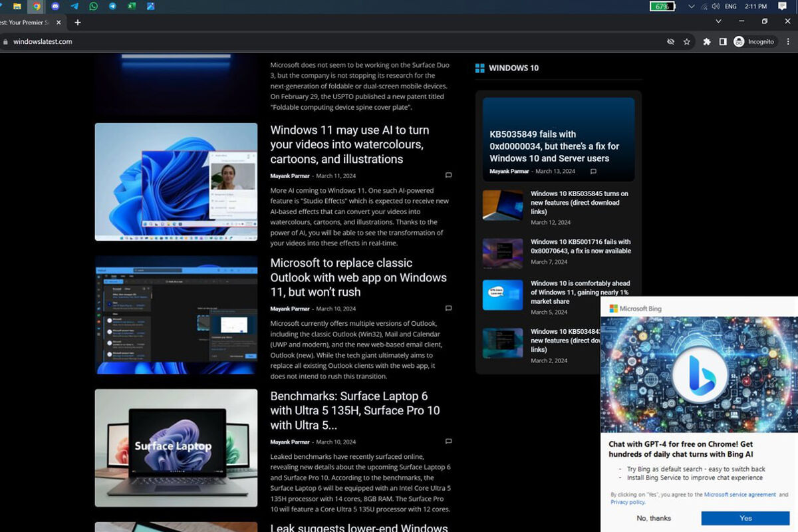Screen dimensions: 798x532
Task: Expand the tab search chevron in Chrome
Action: (718, 22)
